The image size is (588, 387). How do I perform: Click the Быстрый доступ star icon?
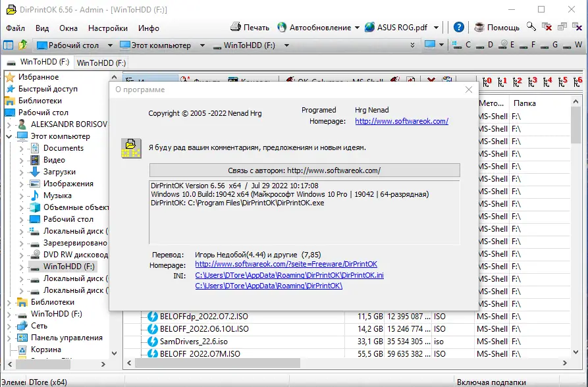11,89
